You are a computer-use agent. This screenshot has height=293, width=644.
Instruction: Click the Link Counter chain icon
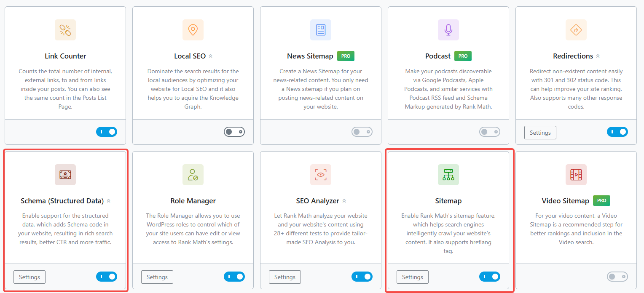(x=65, y=30)
